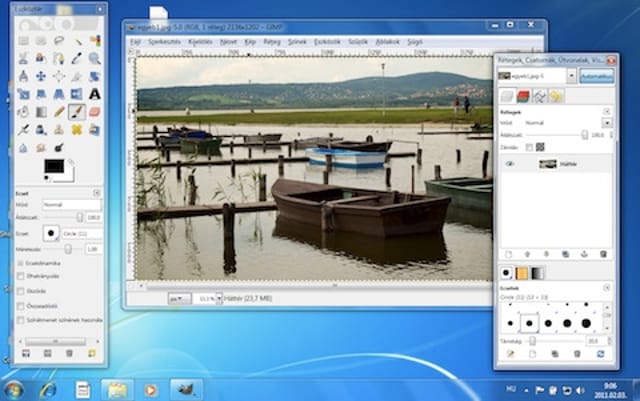The width and height of the screenshot is (640, 401).
Task: Open the Színek menu
Action: tap(297, 42)
